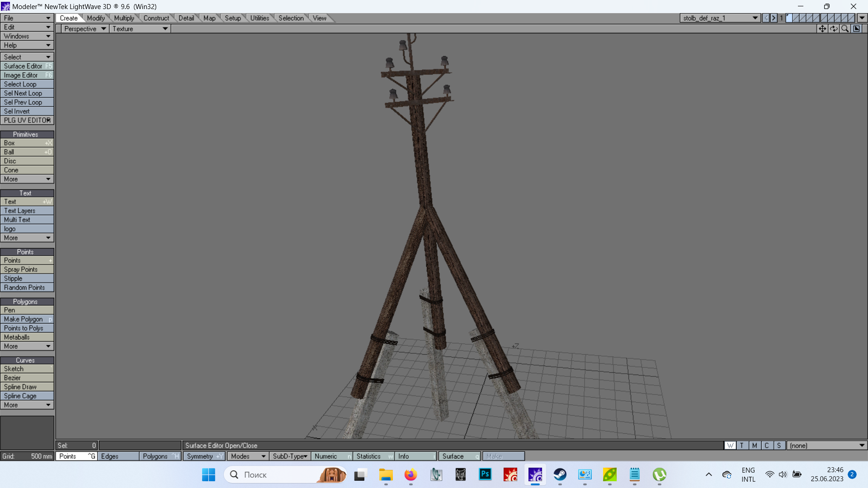Open the Utilities tab
Screen dimensions: 868x488
coord(259,18)
